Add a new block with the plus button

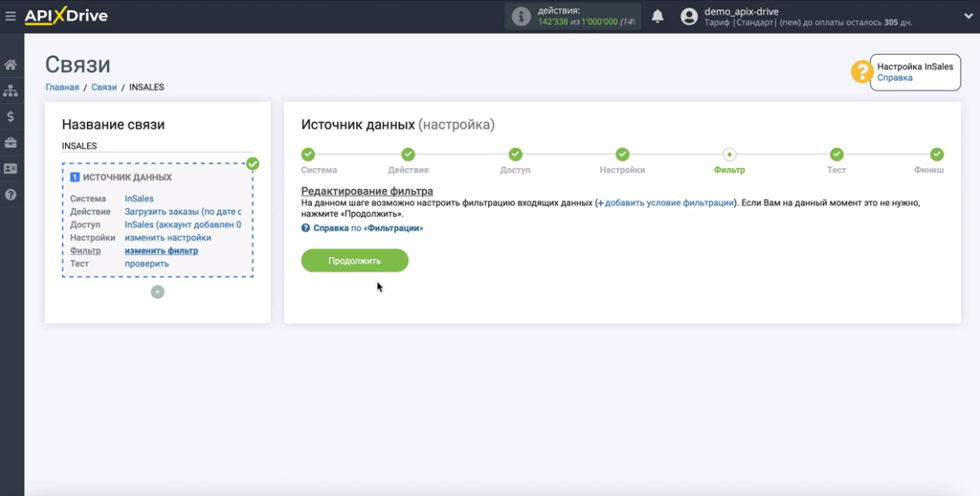pos(158,292)
